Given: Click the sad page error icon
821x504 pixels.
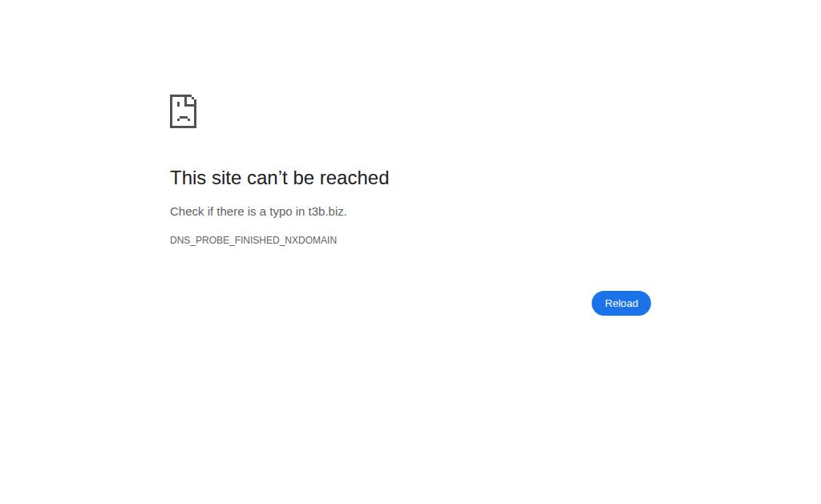Looking at the screenshot, I should tap(183, 111).
